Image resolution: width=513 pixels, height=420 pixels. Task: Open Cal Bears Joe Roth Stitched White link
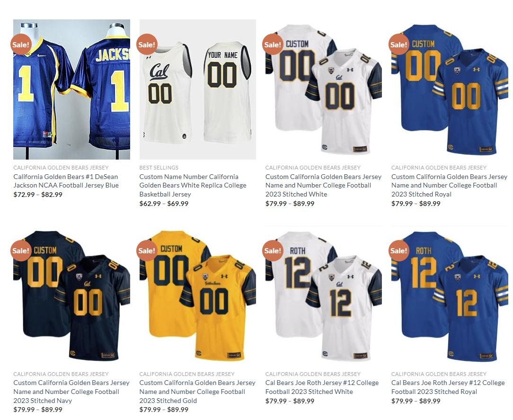pos(322,387)
